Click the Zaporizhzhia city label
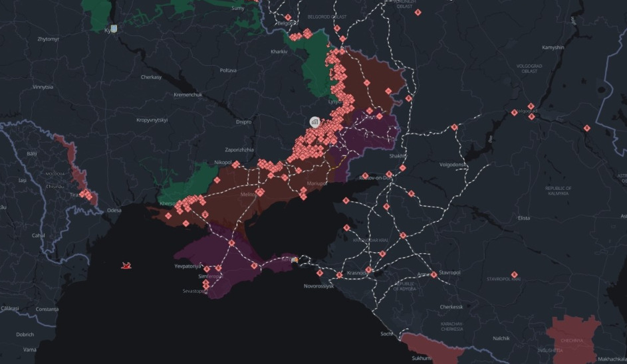 coord(239,150)
